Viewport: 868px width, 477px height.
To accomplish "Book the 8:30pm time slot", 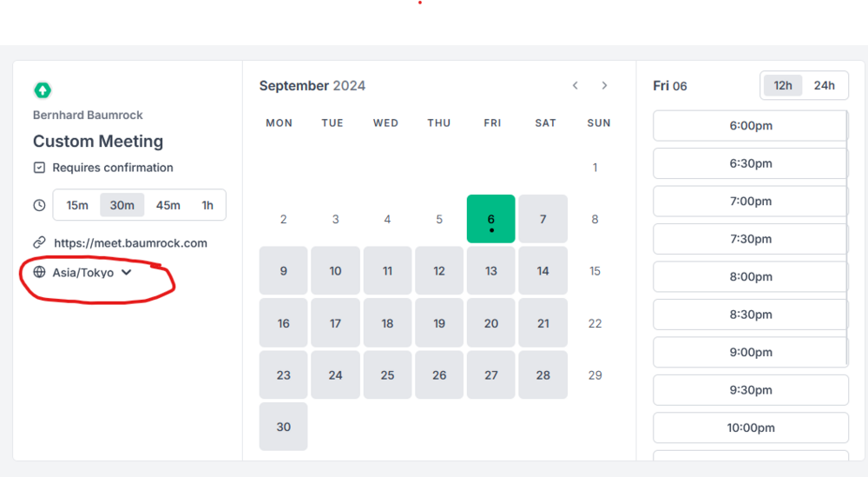I will (x=750, y=315).
